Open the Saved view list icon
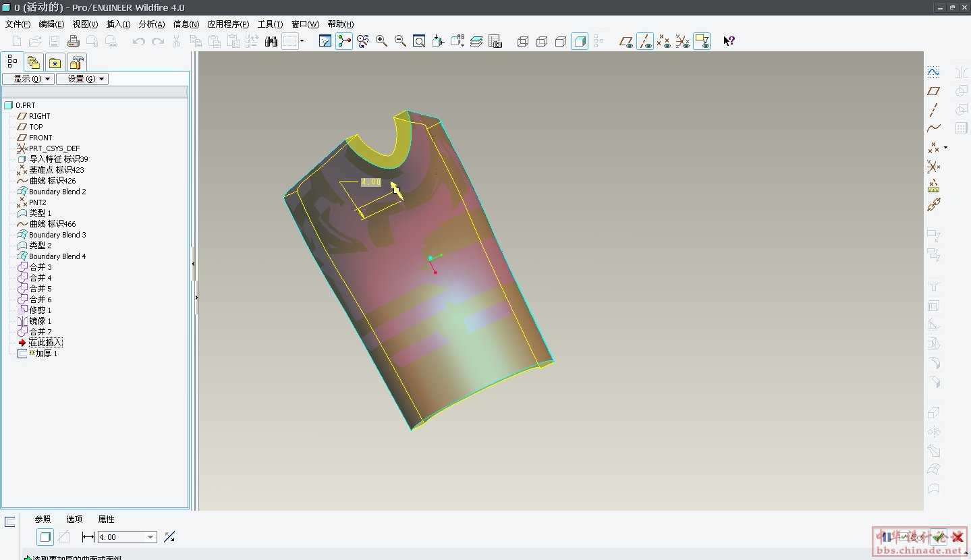Screen dimensions: 971x560 coord(457,41)
